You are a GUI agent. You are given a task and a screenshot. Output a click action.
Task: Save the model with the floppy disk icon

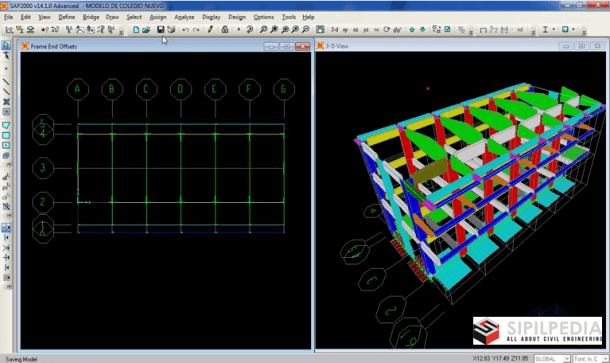coord(160,30)
